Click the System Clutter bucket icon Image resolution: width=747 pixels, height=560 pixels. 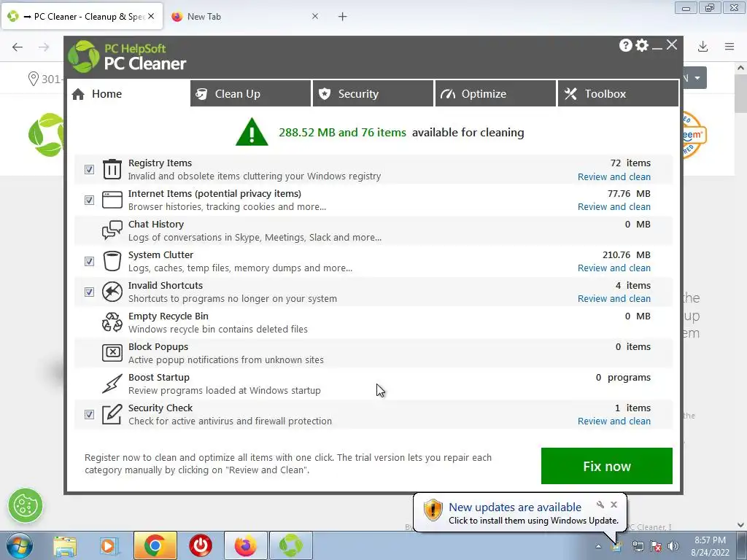[112, 261]
